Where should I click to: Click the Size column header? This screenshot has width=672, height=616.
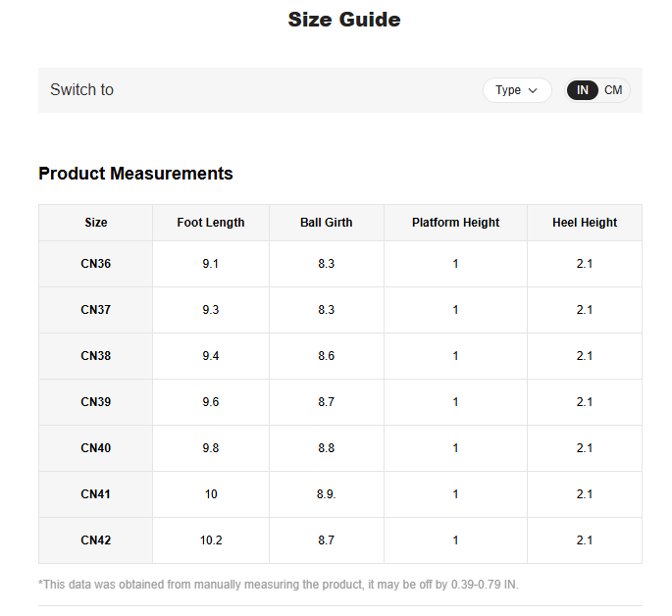95,223
